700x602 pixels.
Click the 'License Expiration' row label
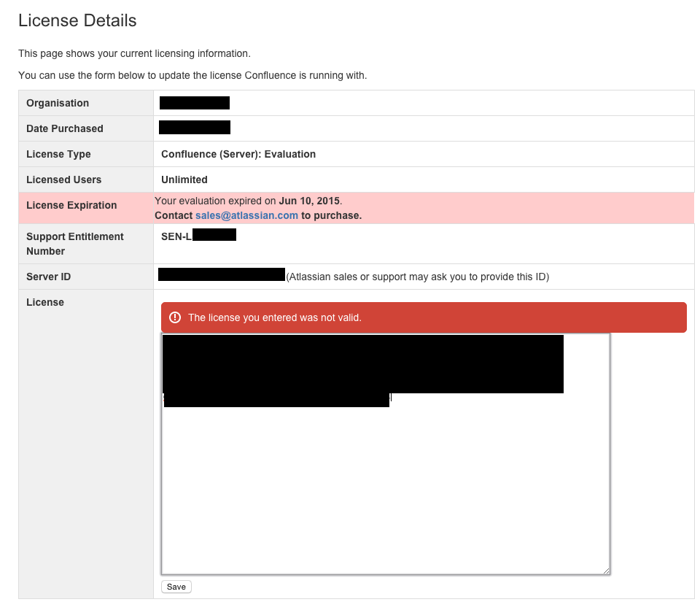point(71,205)
